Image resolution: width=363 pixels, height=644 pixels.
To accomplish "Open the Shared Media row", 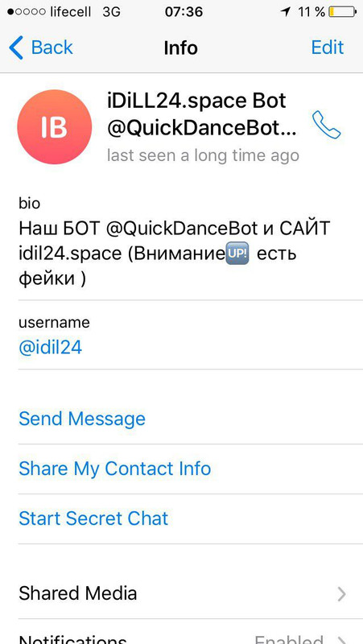I will (x=182, y=594).
